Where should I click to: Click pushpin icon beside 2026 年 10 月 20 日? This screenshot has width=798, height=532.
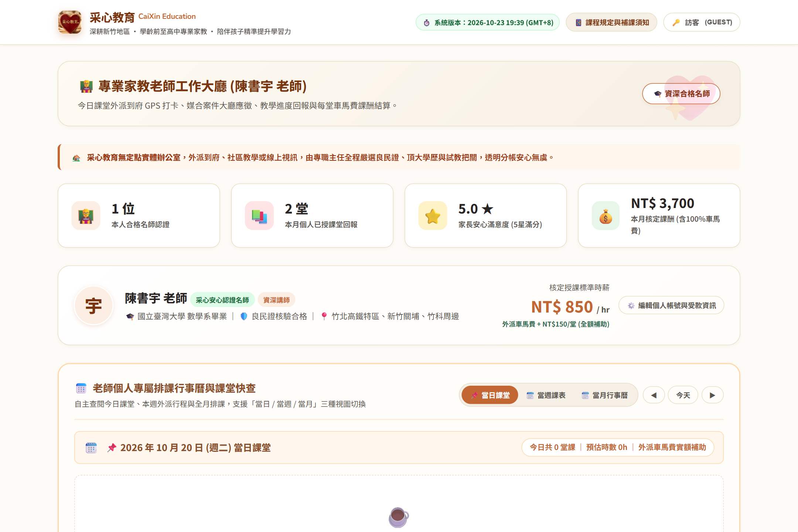[x=112, y=448]
